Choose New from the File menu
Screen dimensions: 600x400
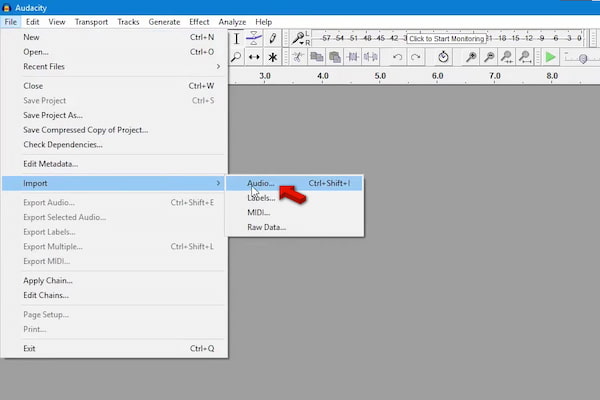114,37
